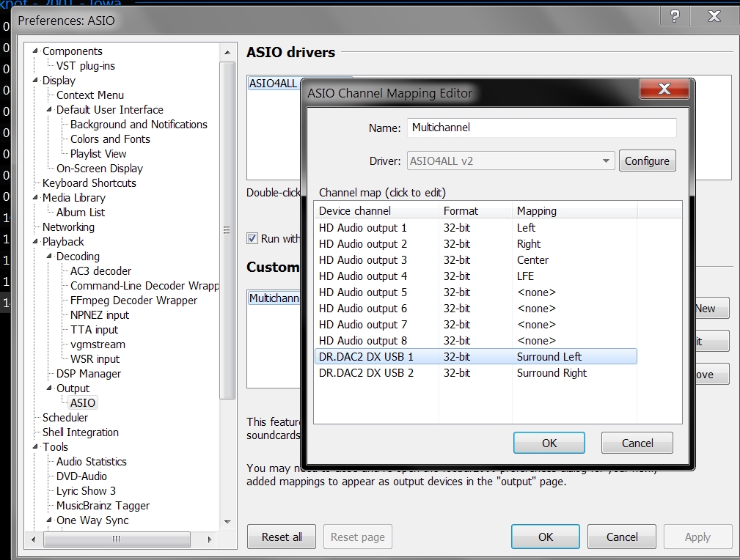Collapse the Tools tree node
This screenshot has height=560, width=740.
[36, 447]
